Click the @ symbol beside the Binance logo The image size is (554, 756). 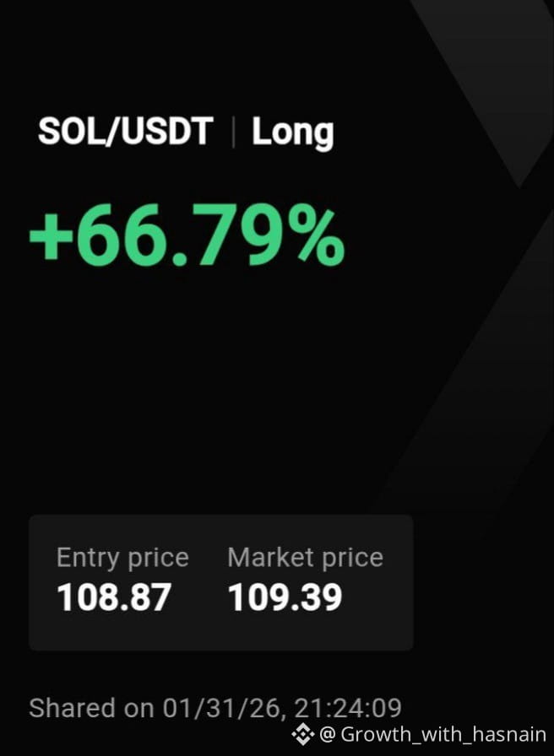[328, 735]
